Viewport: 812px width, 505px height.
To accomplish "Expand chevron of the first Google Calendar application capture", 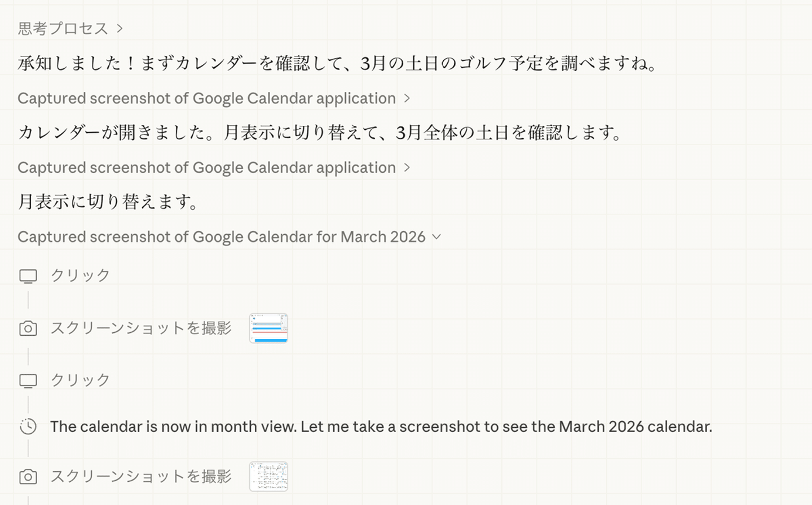I will (x=407, y=98).
